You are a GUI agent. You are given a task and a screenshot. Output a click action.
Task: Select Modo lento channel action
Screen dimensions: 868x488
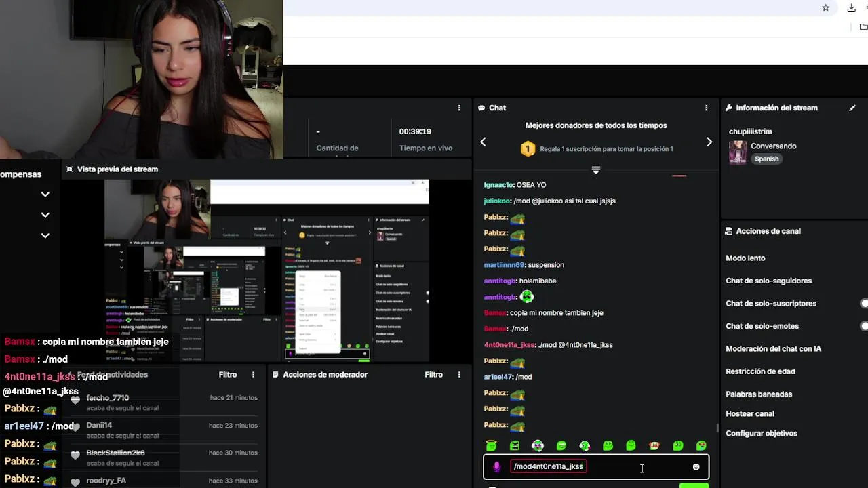tap(745, 258)
